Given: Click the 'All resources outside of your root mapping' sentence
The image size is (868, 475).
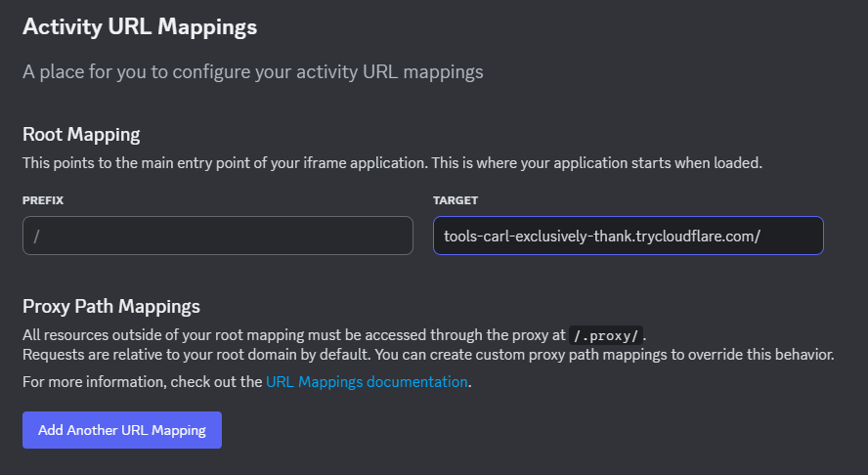Looking at the screenshot, I should click(x=334, y=335).
